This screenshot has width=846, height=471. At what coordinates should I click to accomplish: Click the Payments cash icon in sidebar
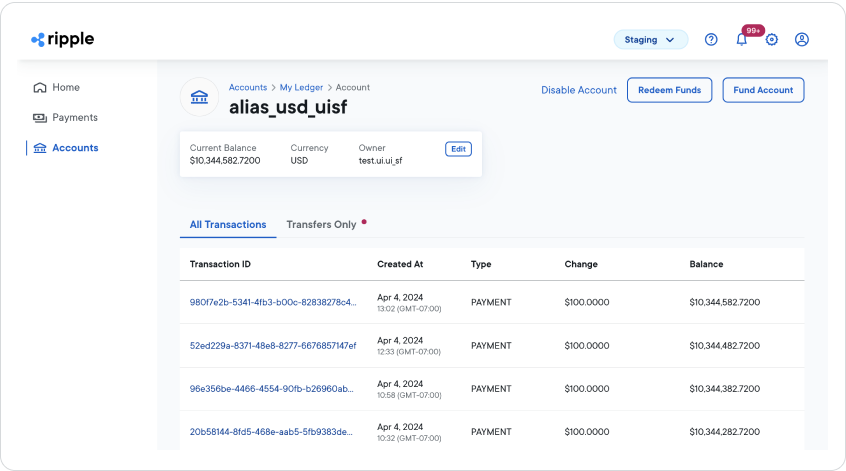[x=40, y=118]
